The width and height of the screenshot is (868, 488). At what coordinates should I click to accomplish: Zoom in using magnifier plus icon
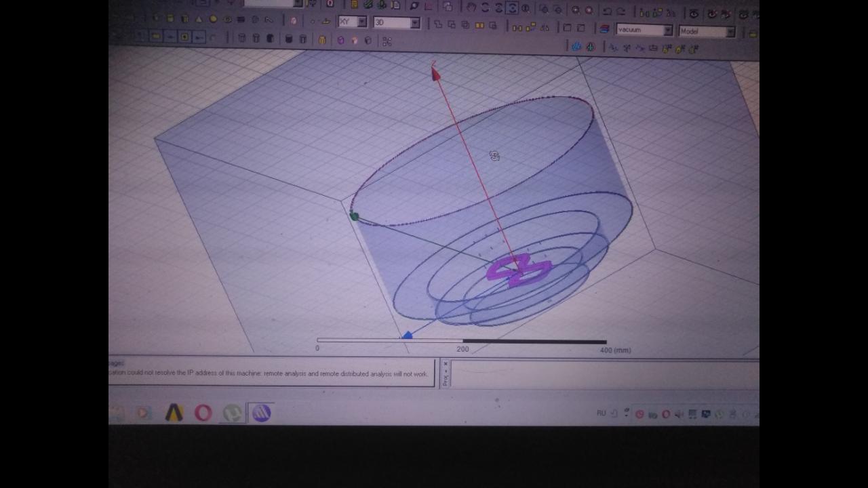[x=575, y=10]
